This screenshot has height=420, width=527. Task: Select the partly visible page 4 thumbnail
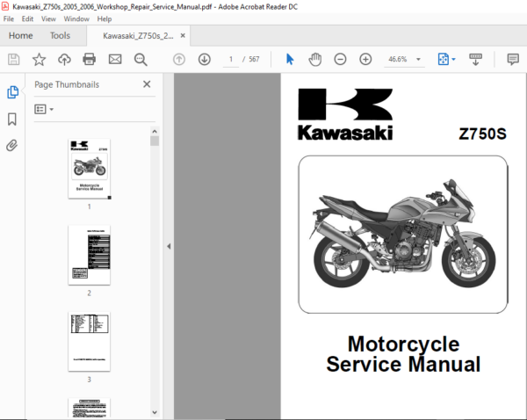point(89,408)
